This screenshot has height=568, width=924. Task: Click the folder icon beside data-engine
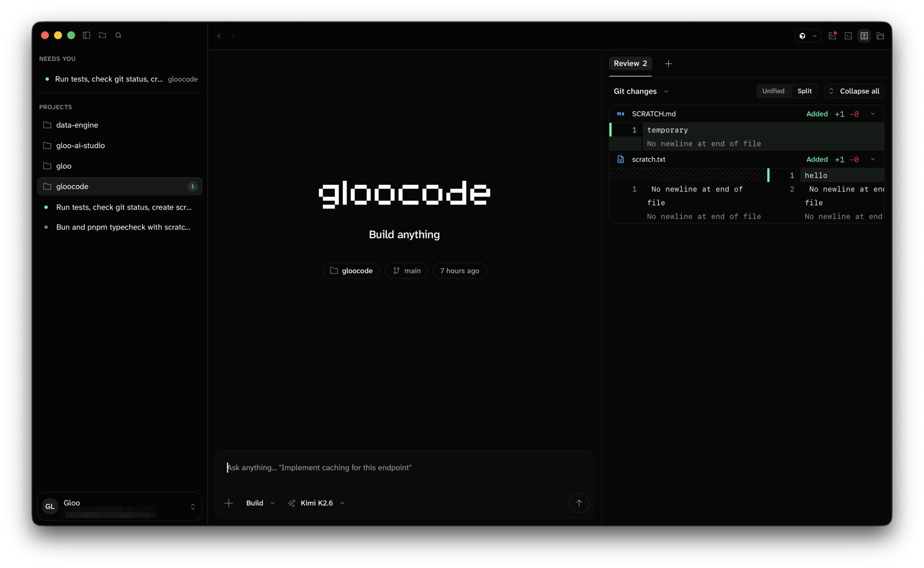(47, 125)
